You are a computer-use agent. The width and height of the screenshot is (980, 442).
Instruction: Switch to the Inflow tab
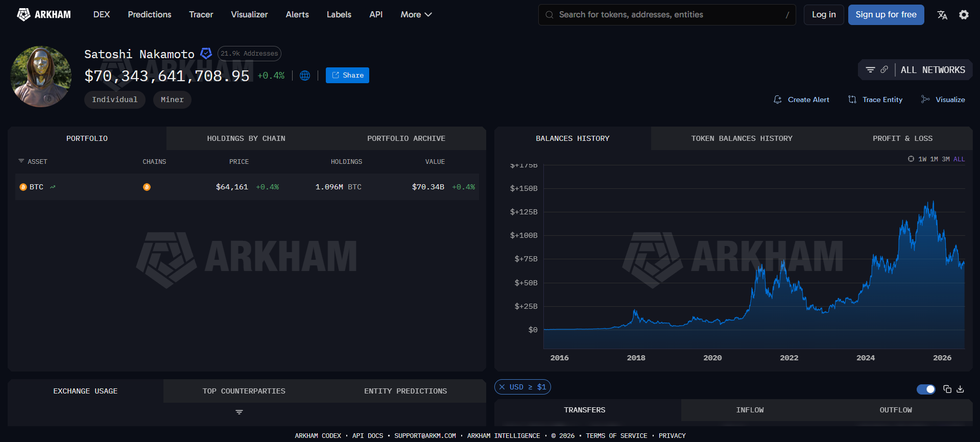click(x=750, y=410)
